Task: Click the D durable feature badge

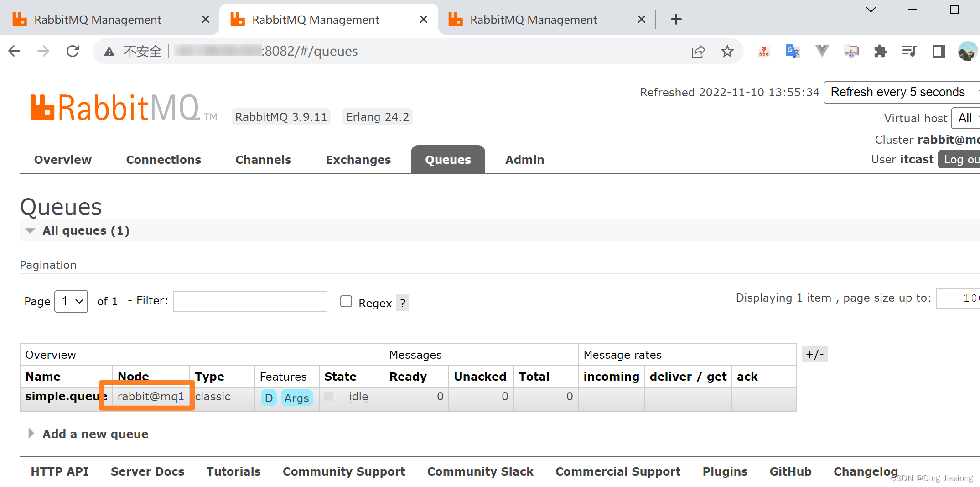Action: (x=269, y=398)
